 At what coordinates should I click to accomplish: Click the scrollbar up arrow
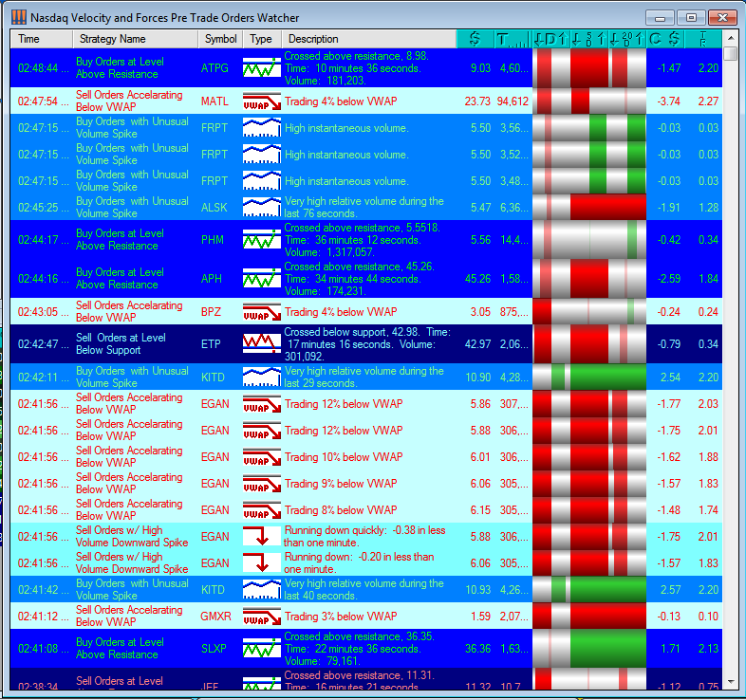(730, 38)
